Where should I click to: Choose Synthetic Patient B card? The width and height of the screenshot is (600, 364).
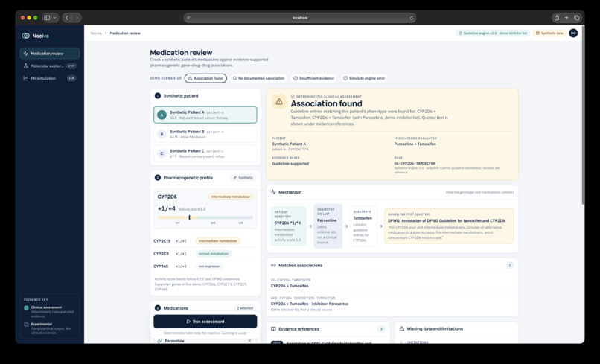(205, 134)
